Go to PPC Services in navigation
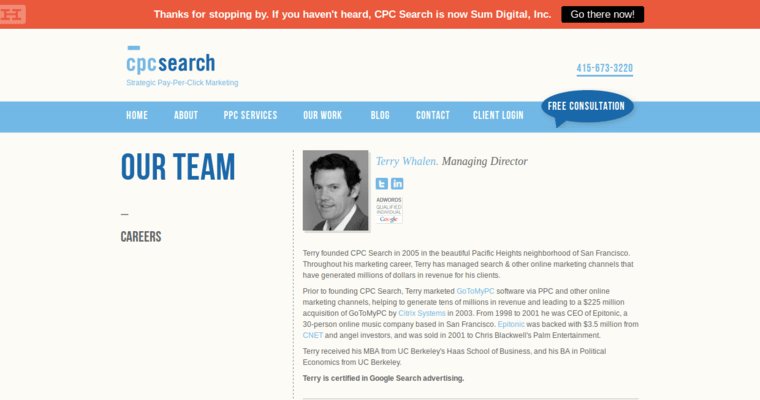 pyautogui.click(x=251, y=115)
